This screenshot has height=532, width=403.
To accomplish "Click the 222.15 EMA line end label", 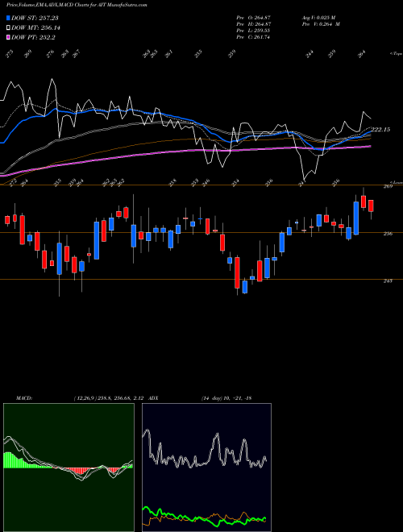I will (x=380, y=130).
